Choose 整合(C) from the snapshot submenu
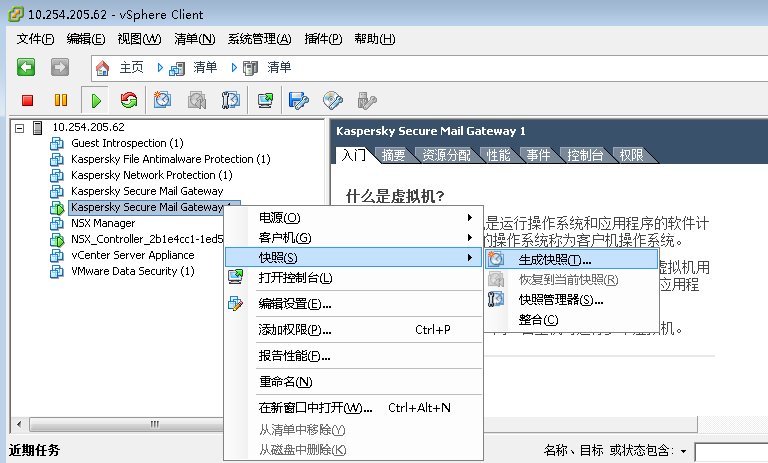 (571, 319)
